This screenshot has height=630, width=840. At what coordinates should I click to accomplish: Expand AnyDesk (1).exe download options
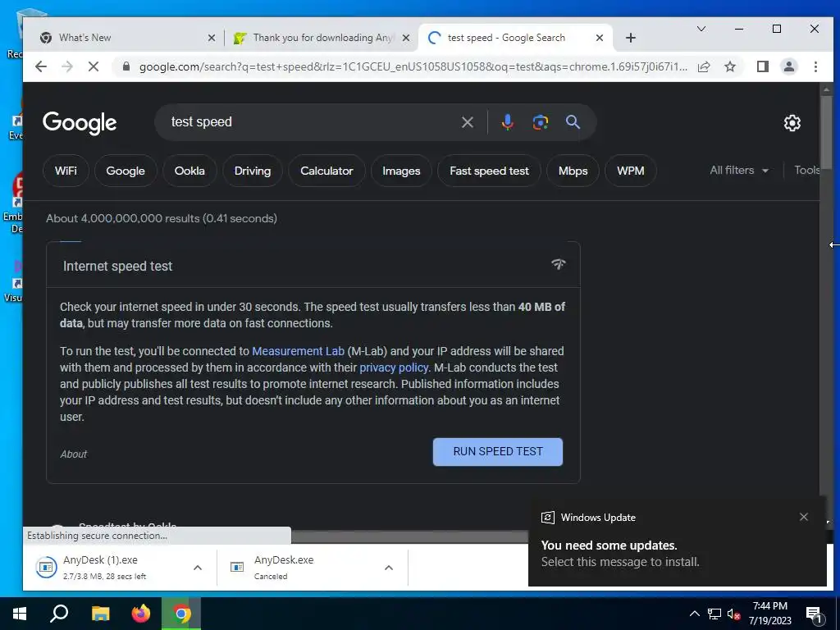click(x=197, y=568)
